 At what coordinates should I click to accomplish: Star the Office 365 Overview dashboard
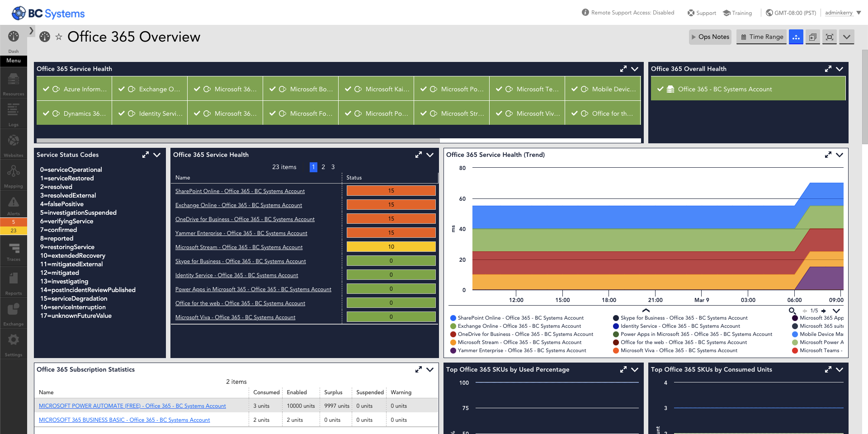coord(59,37)
